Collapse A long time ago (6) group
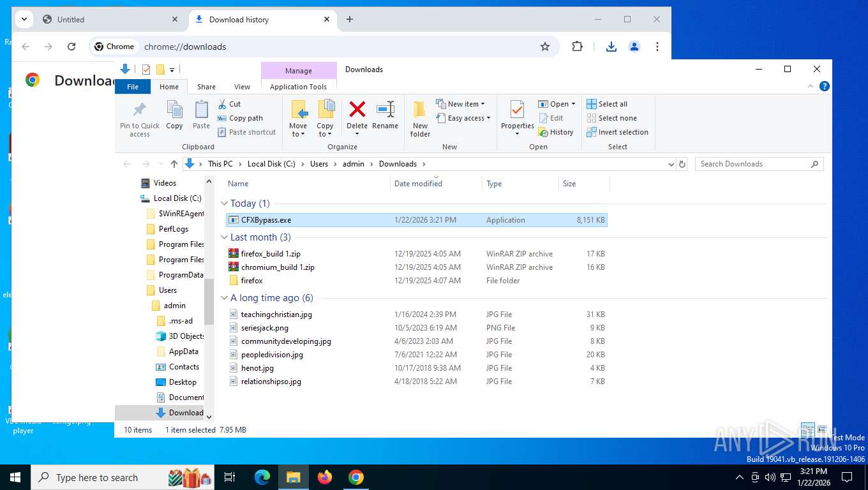Image resolution: width=868 pixels, height=490 pixels. [224, 298]
